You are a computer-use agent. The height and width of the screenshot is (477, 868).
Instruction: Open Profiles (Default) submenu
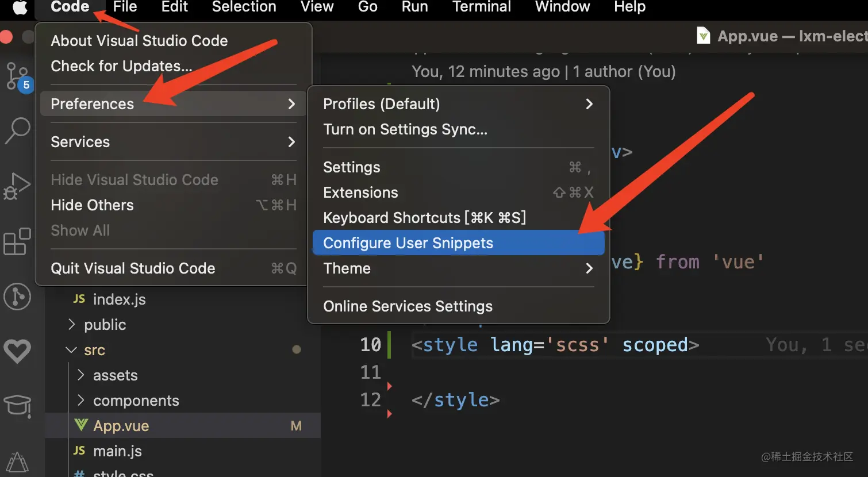[459, 104]
